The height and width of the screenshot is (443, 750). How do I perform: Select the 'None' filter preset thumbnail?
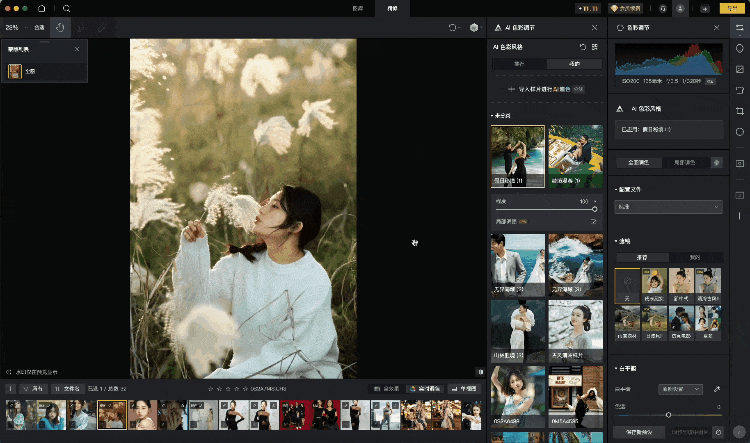click(627, 285)
